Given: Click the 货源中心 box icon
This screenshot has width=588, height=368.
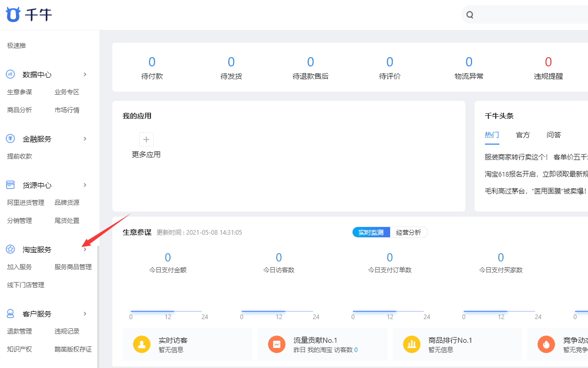Looking at the screenshot, I should pos(10,185).
